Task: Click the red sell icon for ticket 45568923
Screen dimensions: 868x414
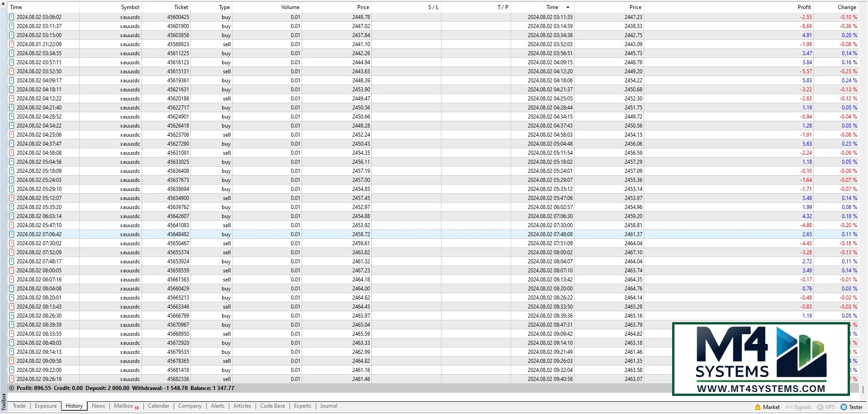Action: pos(12,44)
